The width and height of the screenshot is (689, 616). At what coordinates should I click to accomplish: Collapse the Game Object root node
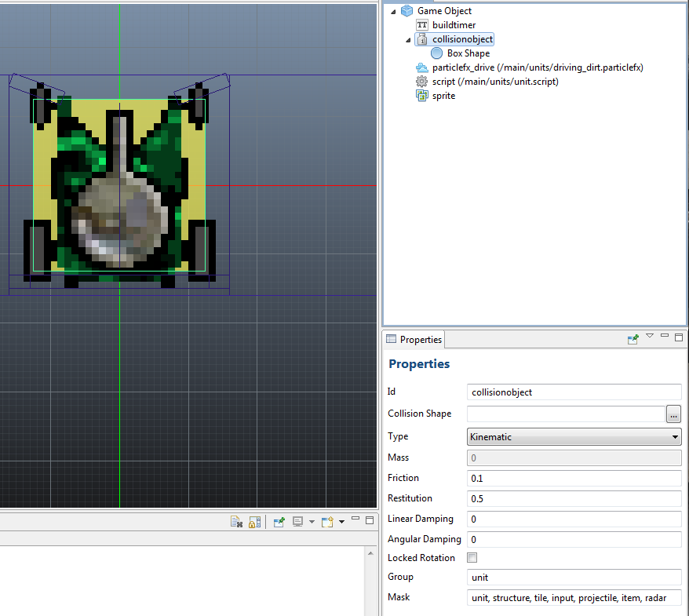(x=392, y=12)
